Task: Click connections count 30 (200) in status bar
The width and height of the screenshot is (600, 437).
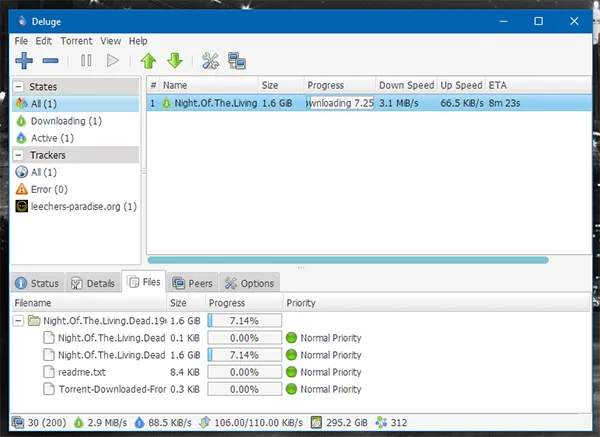Action: [39, 422]
